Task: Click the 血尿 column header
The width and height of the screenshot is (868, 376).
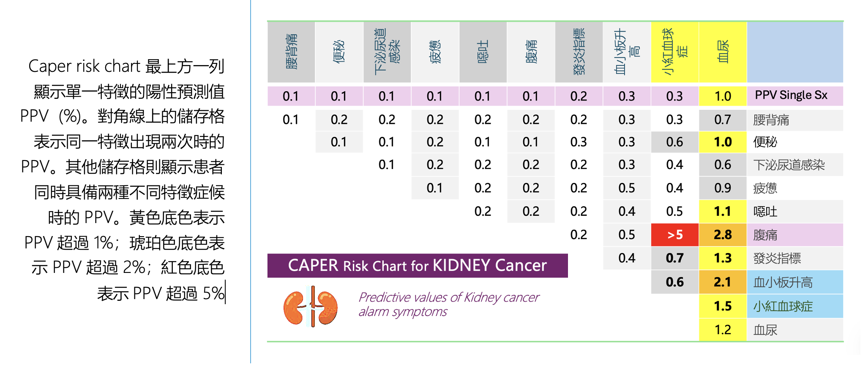Action: tap(723, 52)
